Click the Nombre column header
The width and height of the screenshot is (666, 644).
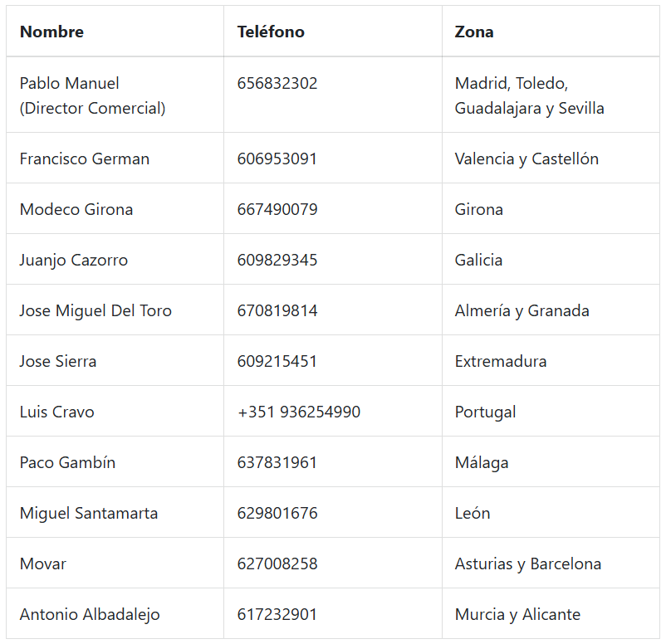(51, 32)
